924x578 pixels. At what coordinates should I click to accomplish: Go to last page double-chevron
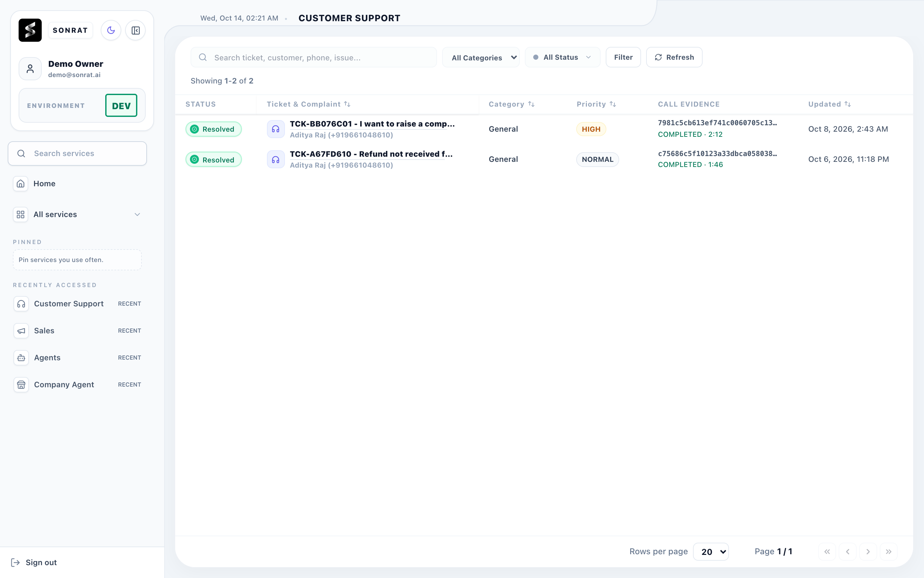[x=888, y=552]
